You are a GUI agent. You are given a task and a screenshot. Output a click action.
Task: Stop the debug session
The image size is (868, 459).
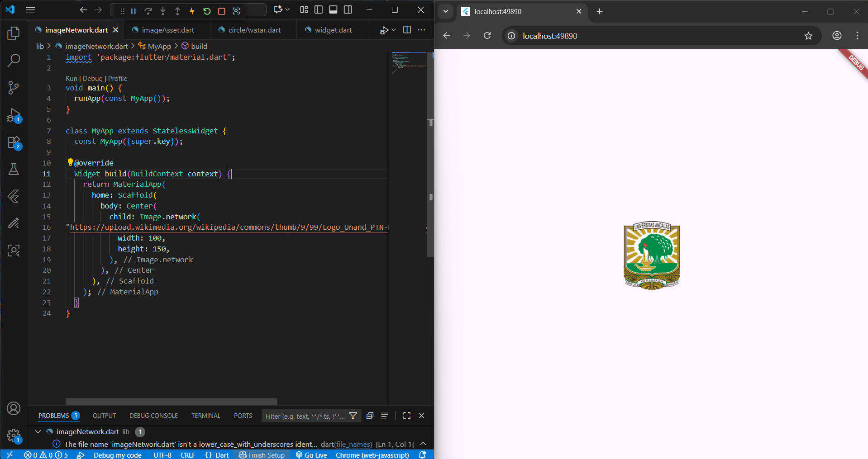pos(221,11)
